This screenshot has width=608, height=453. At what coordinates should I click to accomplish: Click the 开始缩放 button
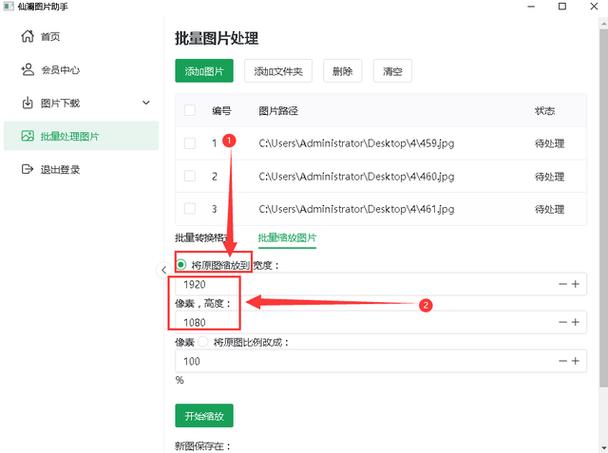204,416
